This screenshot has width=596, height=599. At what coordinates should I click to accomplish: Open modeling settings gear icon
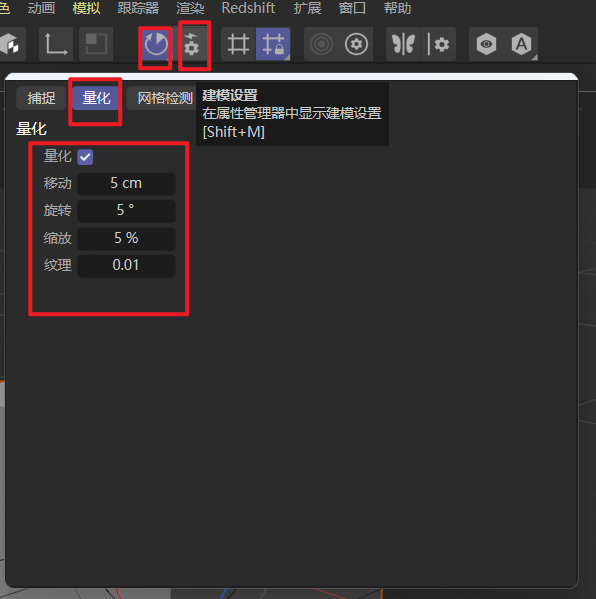coord(191,44)
